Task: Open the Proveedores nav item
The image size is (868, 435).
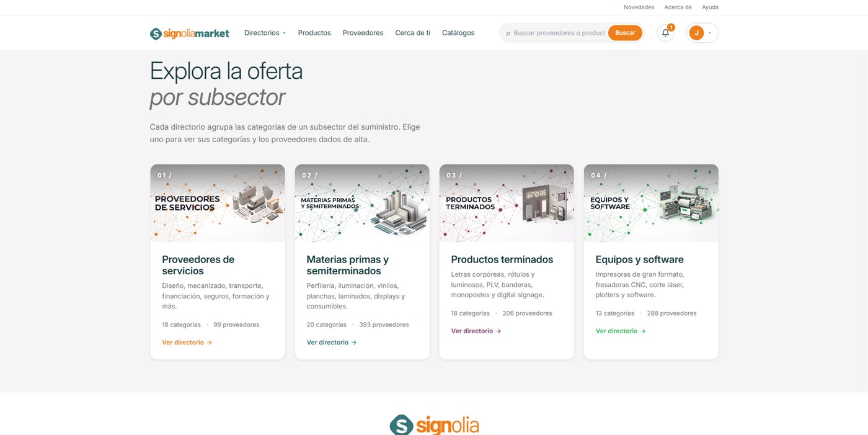Action: pyautogui.click(x=363, y=33)
